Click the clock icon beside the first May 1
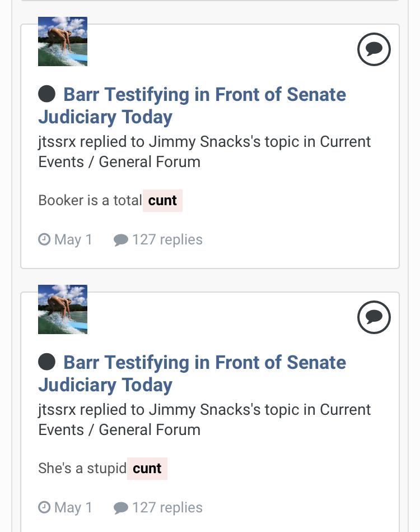 (44, 239)
